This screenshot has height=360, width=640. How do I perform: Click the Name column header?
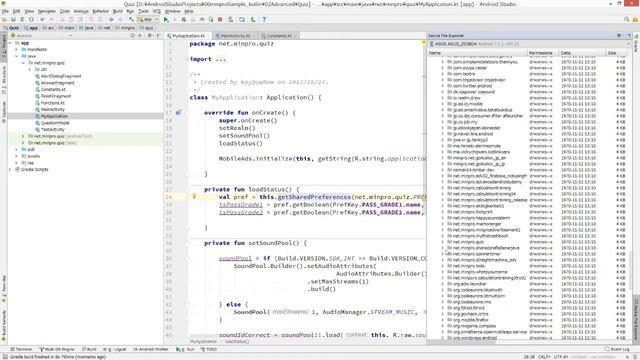[478, 53]
